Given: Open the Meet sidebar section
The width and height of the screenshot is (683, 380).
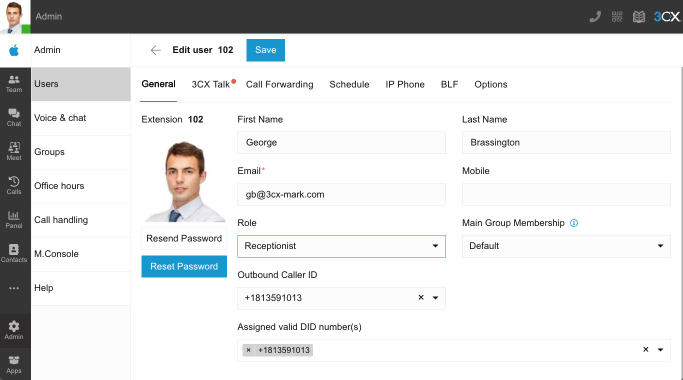Looking at the screenshot, I should (x=14, y=152).
